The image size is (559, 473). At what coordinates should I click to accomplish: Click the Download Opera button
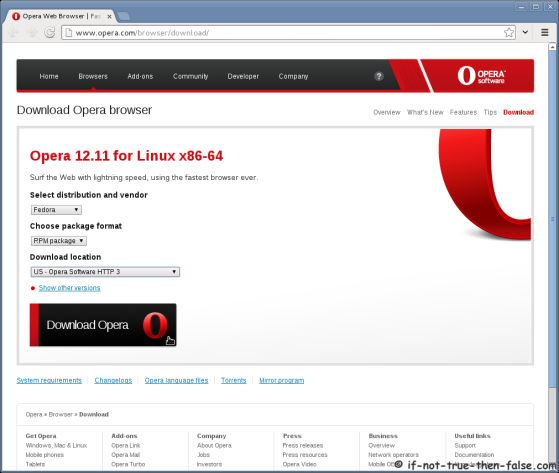pyautogui.click(x=103, y=325)
